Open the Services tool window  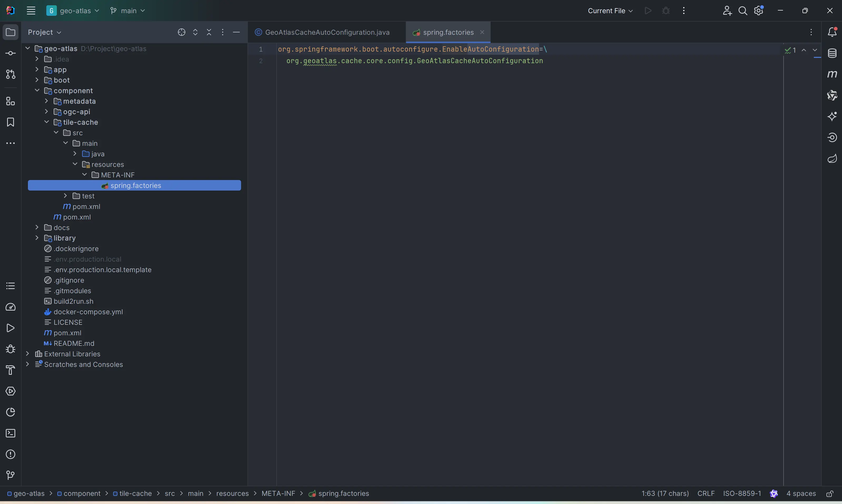click(x=11, y=391)
